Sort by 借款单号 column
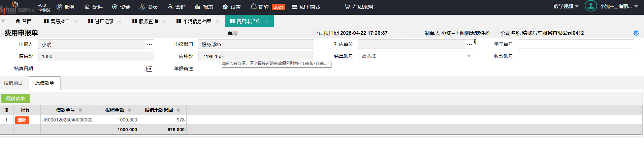The width and height of the screenshot is (644, 165). (x=80, y=110)
